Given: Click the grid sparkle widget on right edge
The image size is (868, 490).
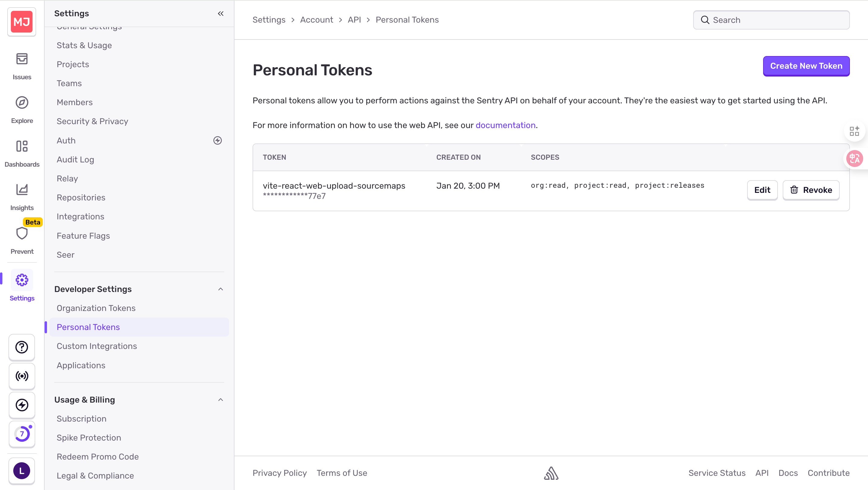Looking at the screenshot, I should point(854,131).
